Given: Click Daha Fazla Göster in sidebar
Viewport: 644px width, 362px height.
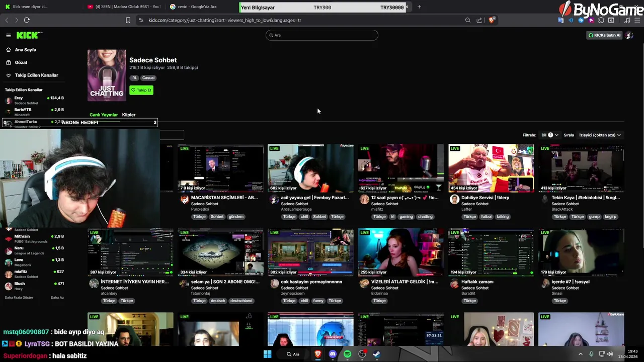Looking at the screenshot, I should [19, 297].
